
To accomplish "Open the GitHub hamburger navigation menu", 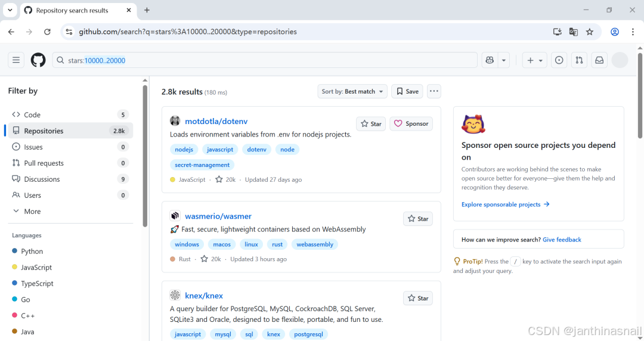I will [x=16, y=60].
